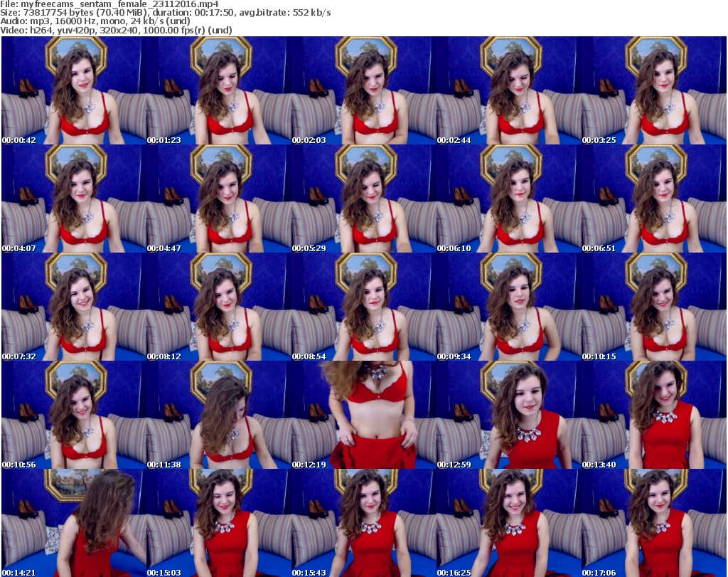This screenshot has height=577, width=728.
Task: Select the thumbnail stamped 00:08:54
Action: point(364,307)
